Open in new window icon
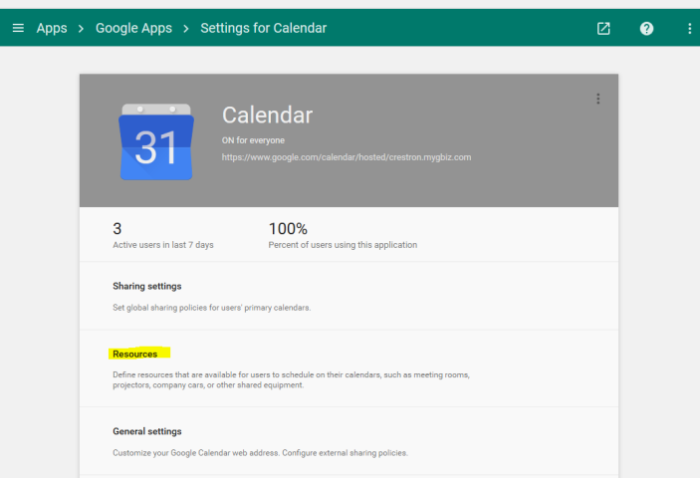700x478 pixels. pyautogui.click(x=603, y=29)
